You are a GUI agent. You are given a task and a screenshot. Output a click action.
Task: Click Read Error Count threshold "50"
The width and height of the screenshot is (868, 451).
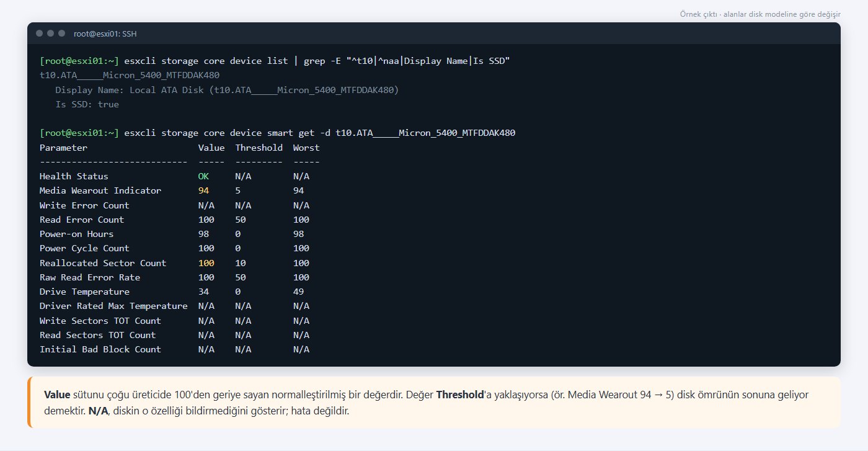point(241,220)
